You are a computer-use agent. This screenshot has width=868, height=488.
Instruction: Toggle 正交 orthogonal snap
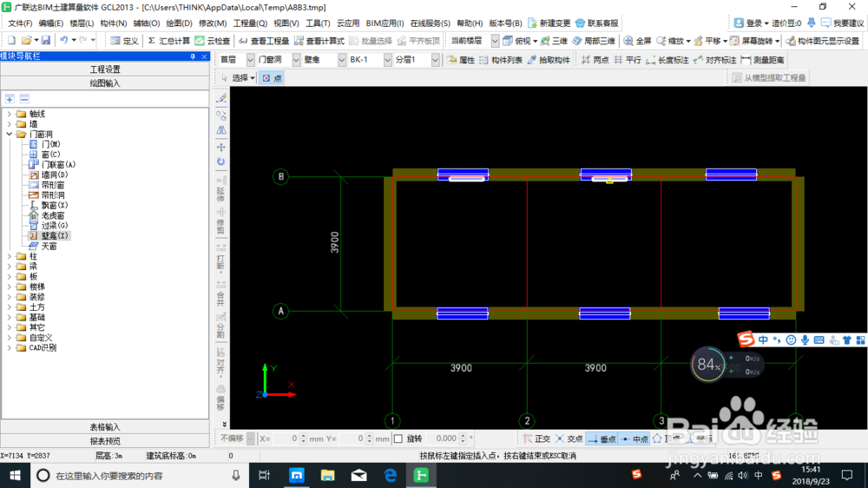coord(536,439)
